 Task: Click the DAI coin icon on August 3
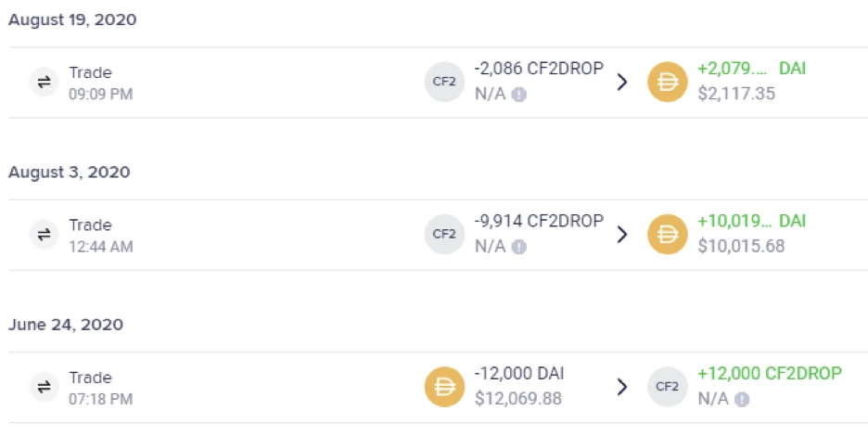click(668, 235)
